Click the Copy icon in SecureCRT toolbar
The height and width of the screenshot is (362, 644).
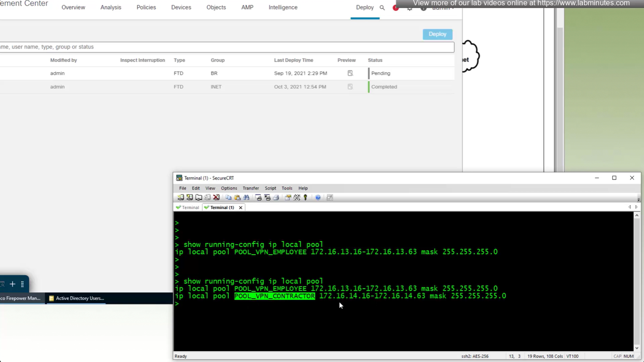coord(228,198)
